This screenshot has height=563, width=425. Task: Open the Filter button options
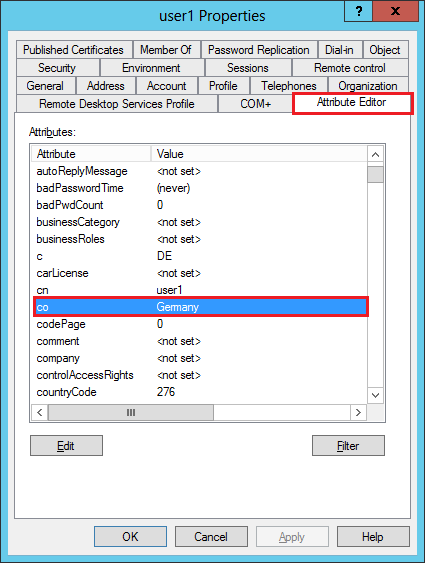pos(348,446)
